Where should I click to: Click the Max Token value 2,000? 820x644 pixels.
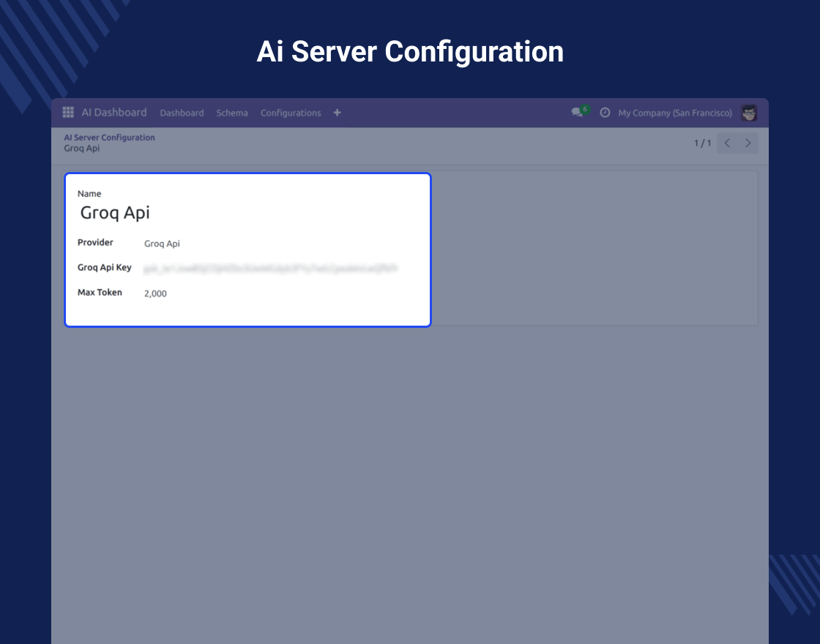(155, 293)
